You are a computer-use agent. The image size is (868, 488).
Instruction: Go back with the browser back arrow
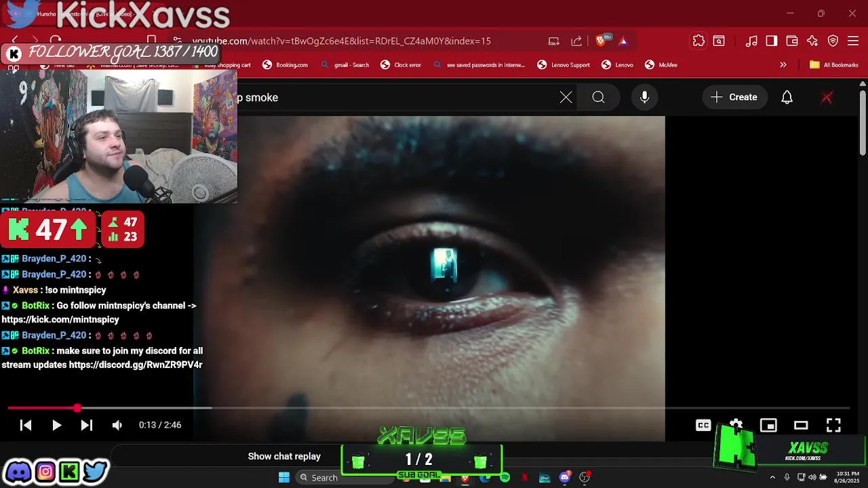coord(15,41)
